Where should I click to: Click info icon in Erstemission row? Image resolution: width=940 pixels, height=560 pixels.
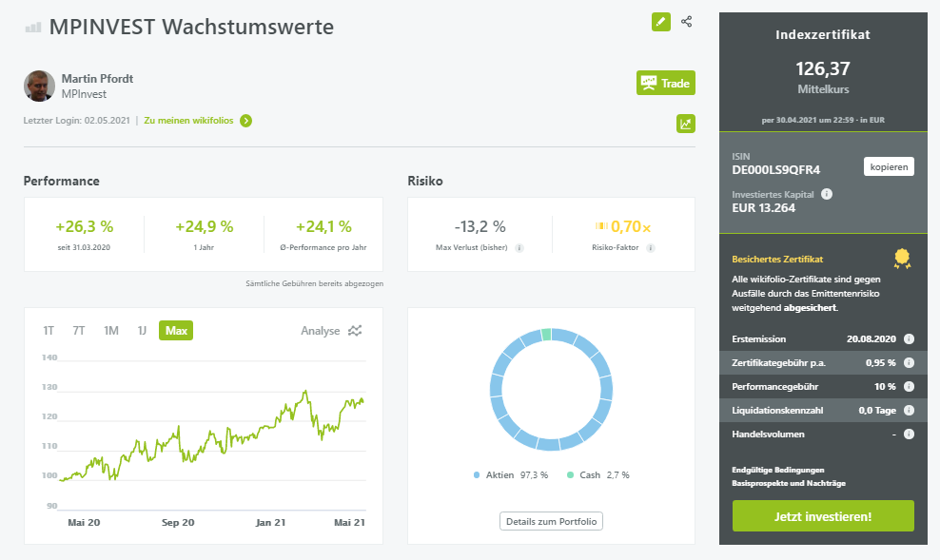[x=909, y=339]
